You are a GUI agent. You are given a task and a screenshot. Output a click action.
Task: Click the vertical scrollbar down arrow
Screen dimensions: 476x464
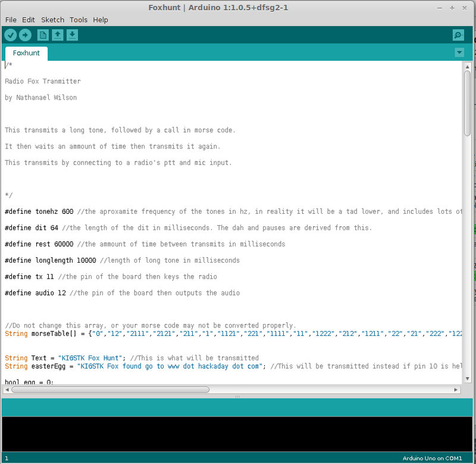point(467,381)
